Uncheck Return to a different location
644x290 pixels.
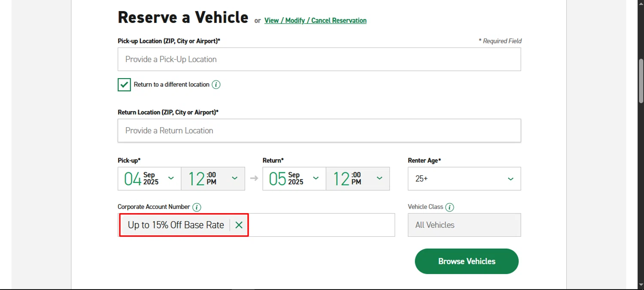[x=124, y=85]
